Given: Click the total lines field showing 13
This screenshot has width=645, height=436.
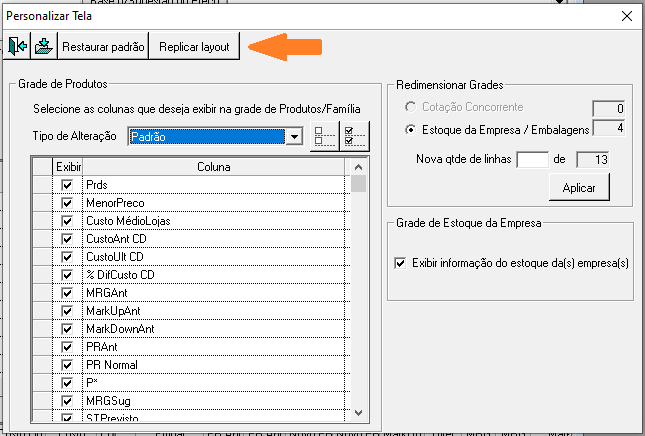Looking at the screenshot, I should coord(592,160).
